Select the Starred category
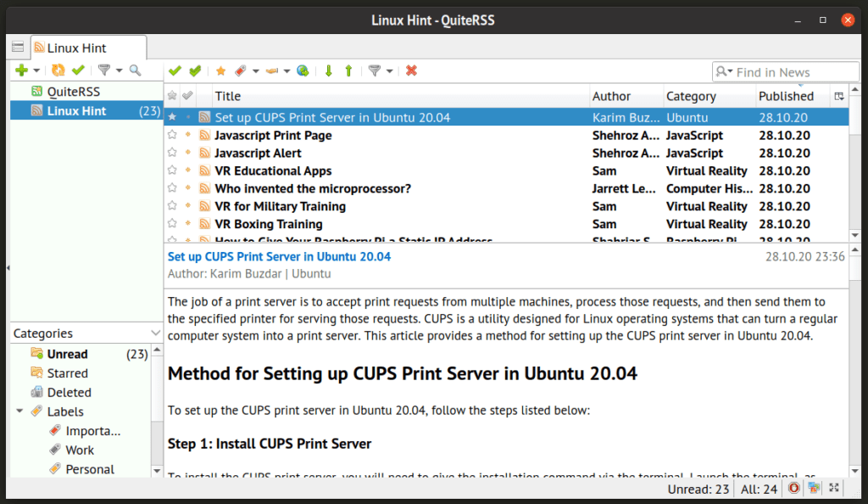 tap(64, 372)
